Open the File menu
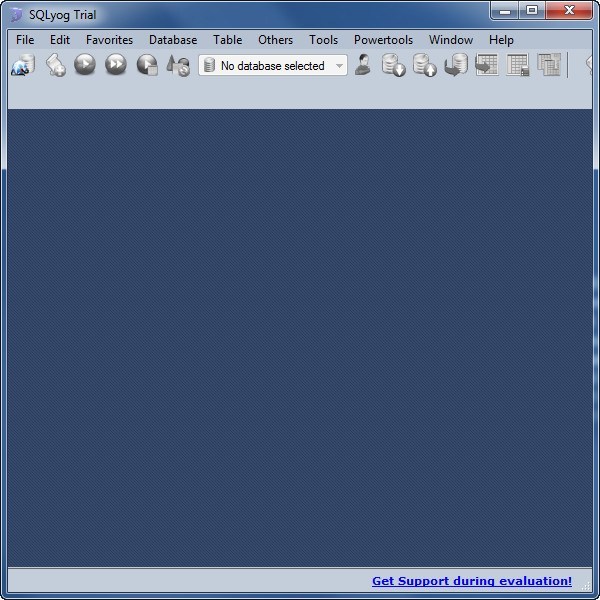Screen dimensions: 600x600 pos(25,40)
